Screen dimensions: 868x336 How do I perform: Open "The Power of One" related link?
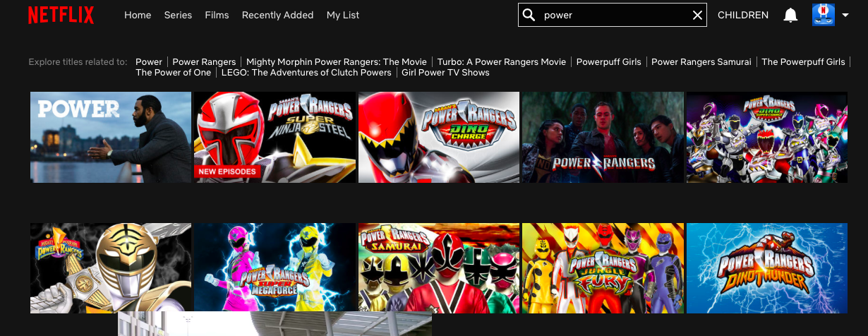coord(174,73)
